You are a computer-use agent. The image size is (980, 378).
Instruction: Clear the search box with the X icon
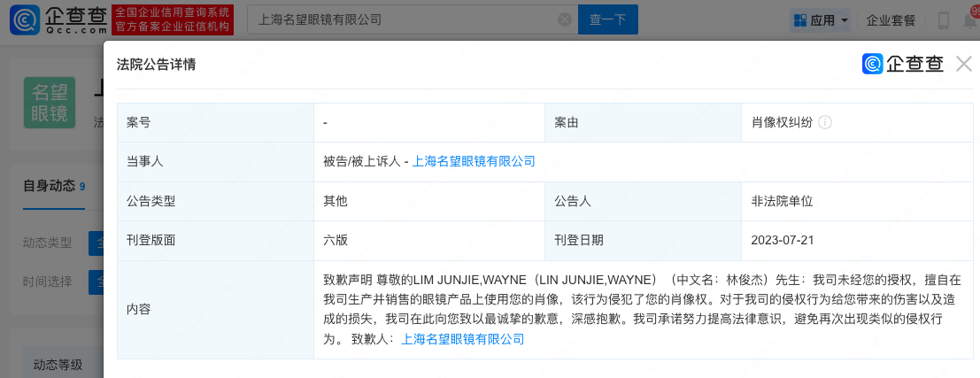click(x=565, y=20)
